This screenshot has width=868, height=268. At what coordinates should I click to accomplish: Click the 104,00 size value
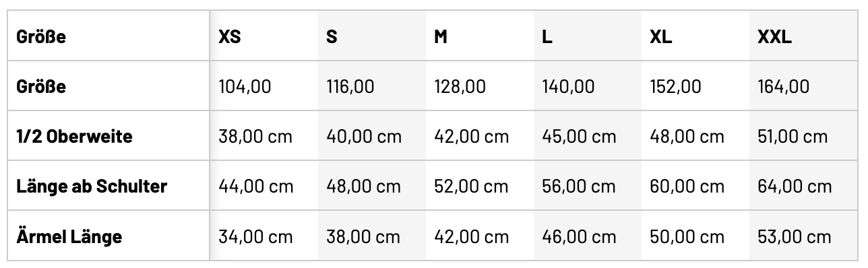tap(245, 87)
